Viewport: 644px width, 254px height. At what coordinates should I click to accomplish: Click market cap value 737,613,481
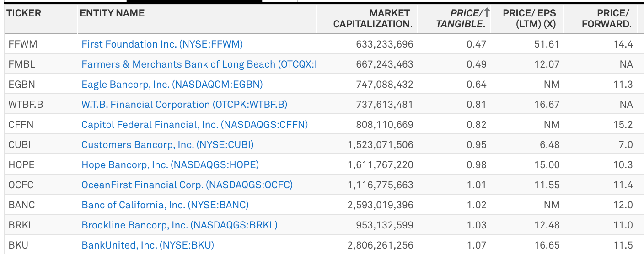pos(385,105)
